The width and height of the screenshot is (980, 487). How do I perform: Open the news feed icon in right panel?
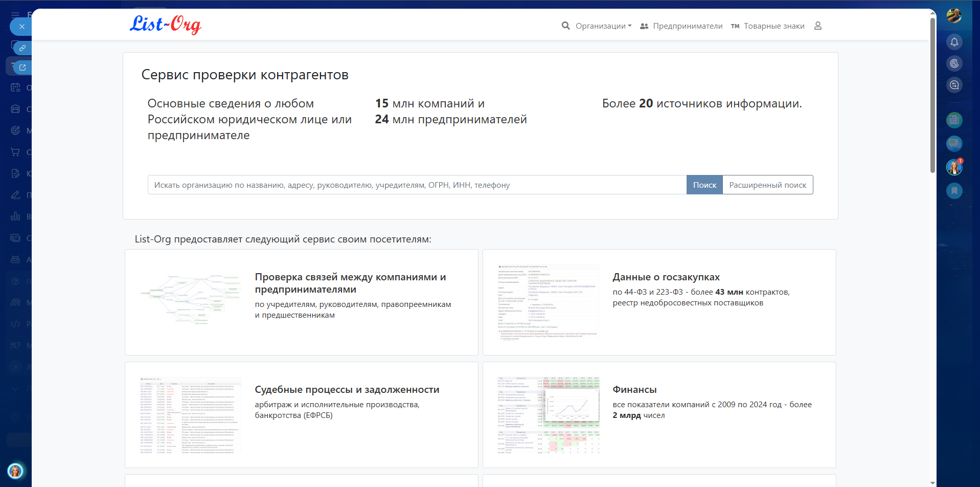(x=954, y=120)
